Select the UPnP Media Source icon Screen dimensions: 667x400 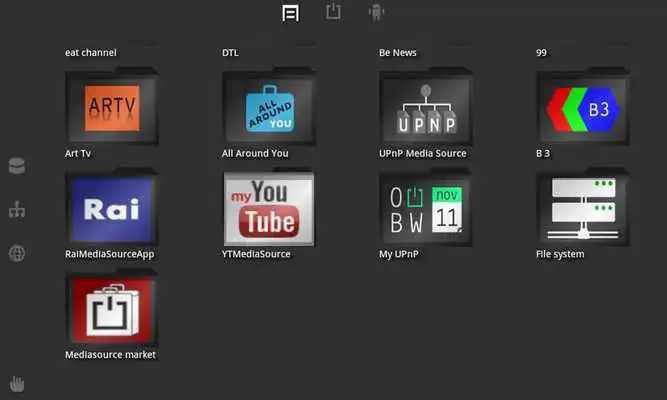(425, 108)
